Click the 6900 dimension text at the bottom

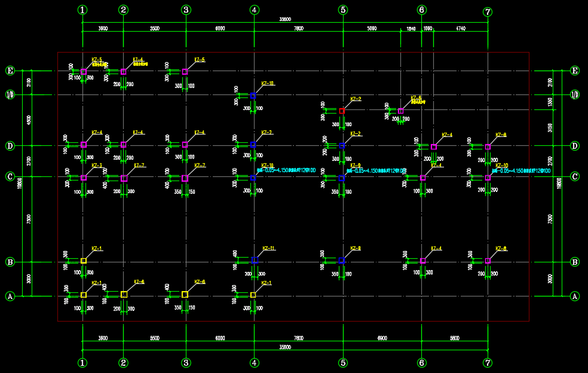tap(382, 338)
